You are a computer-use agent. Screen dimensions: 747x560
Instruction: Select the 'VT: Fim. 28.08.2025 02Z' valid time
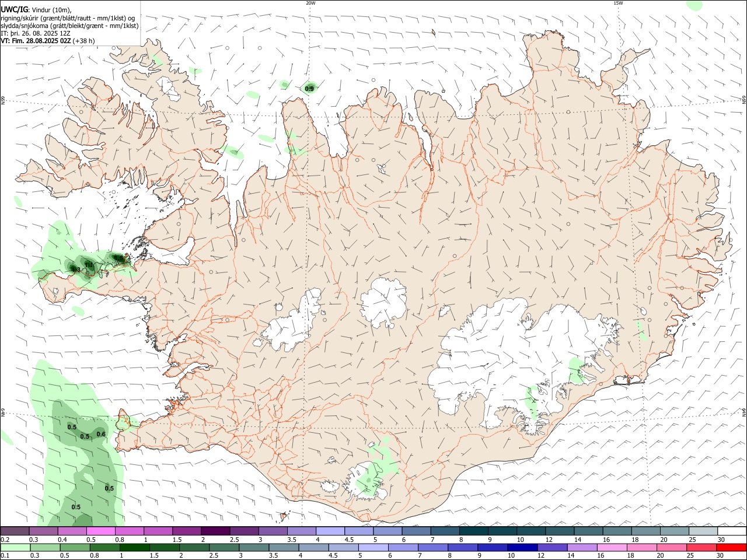click(36, 41)
